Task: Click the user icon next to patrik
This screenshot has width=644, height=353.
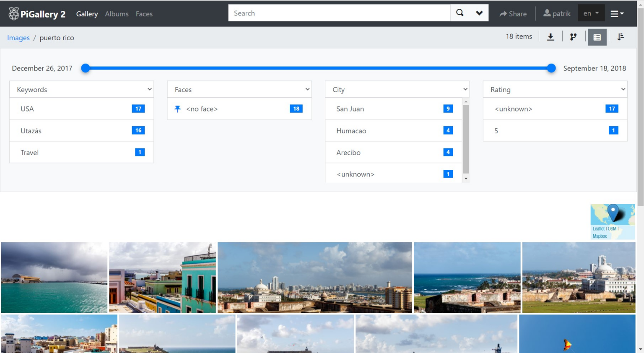Action: click(x=546, y=13)
